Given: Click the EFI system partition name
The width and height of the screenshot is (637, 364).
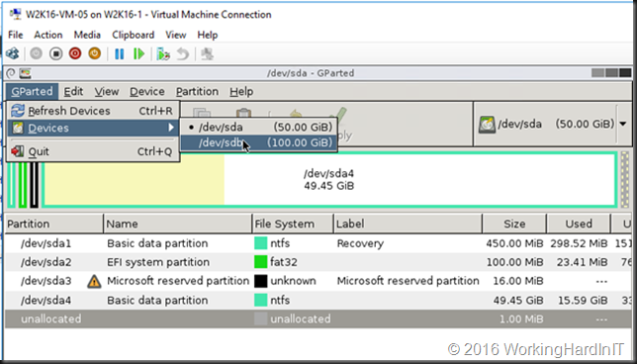Looking at the screenshot, I should tap(158, 262).
